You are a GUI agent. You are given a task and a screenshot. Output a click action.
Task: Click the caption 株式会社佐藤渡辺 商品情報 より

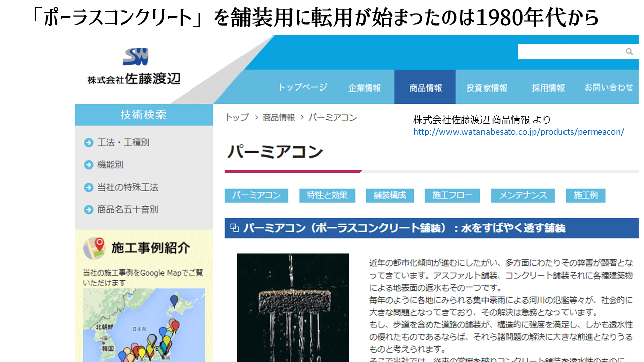tap(481, 120)
